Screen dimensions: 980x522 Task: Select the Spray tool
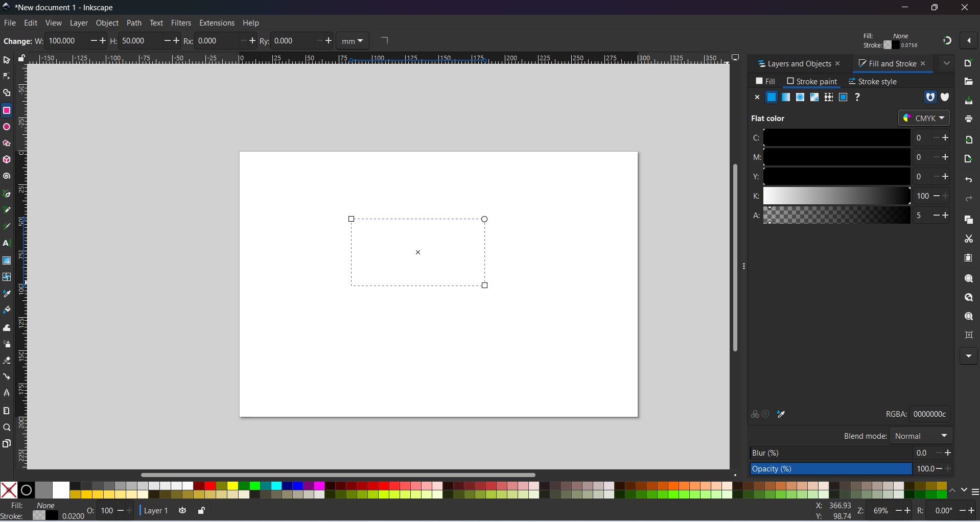[x=7, y=345]
